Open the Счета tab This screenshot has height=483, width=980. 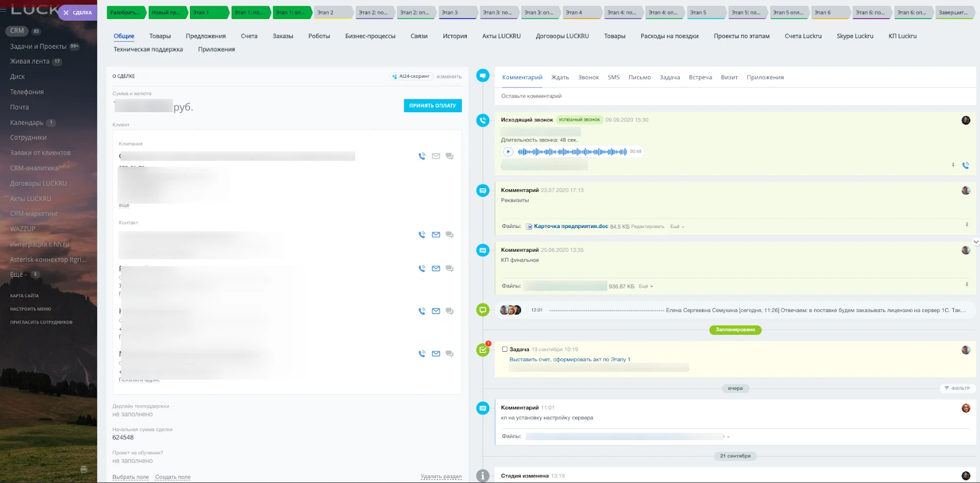(249, 36)
